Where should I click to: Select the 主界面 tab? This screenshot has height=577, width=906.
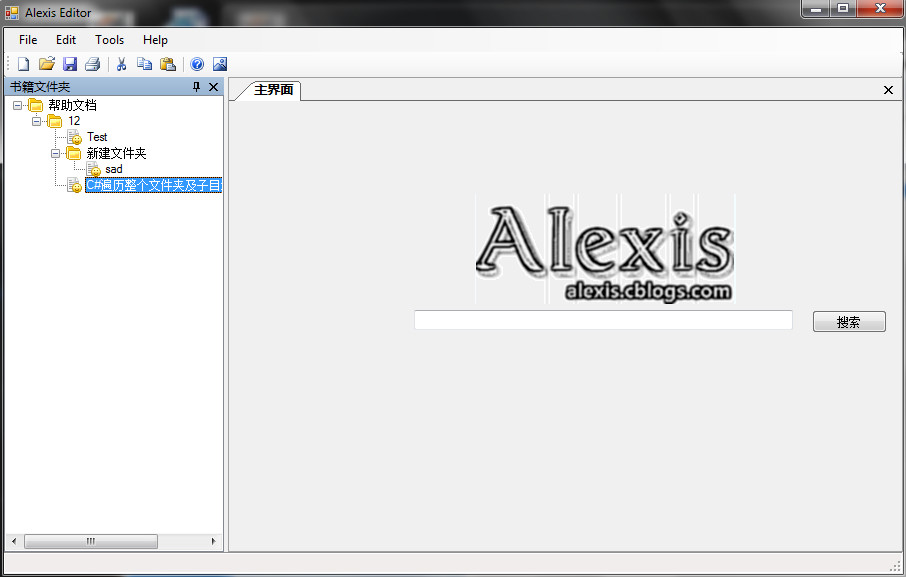tap(273, 90)
